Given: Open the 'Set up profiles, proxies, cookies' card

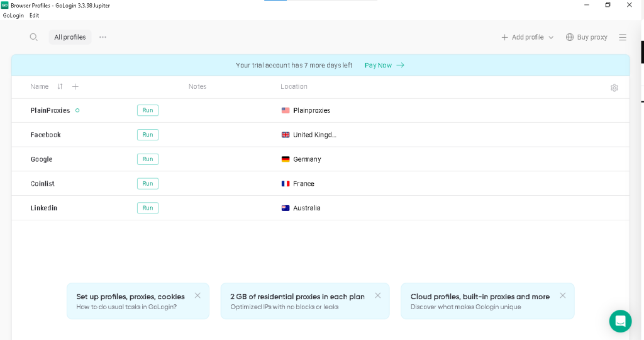Looking at the screenshot, I should [x=138, y=301].
